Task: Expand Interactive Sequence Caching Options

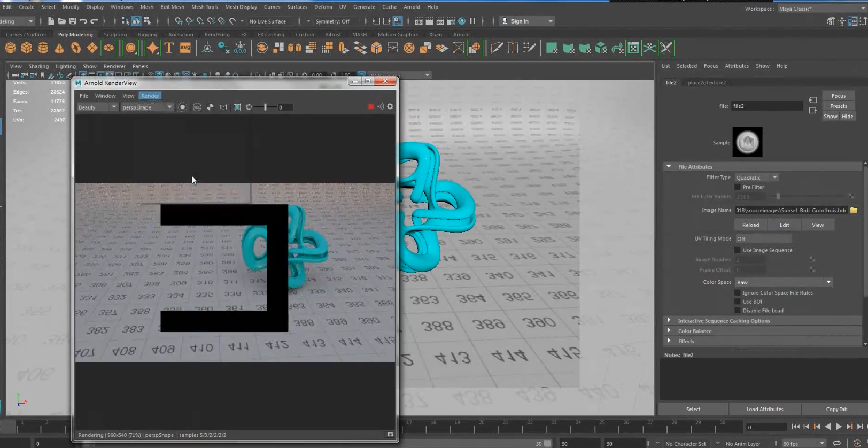Action: pos(669,320)
